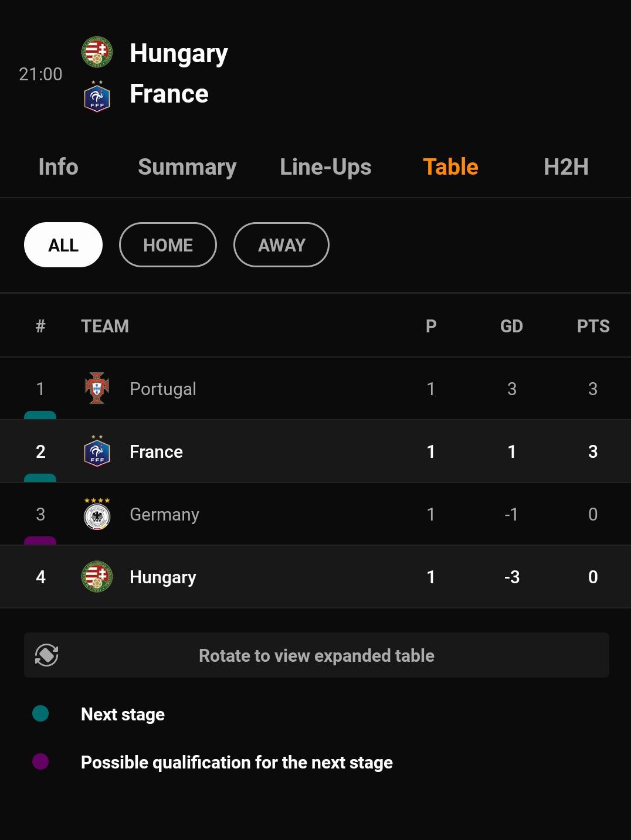Switch standings to AWAY filter
Image resolution: width=631 pixels, height=840 pixels.
coord(281,245)
